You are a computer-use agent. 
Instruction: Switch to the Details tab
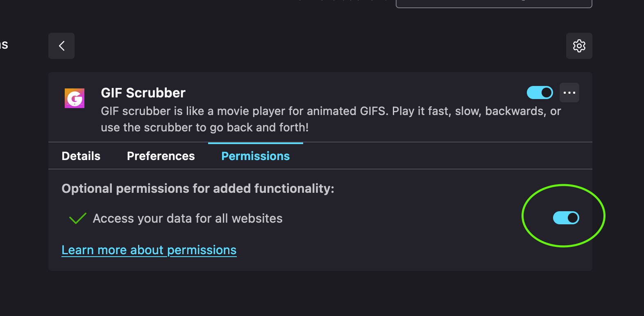pos(80,156)
